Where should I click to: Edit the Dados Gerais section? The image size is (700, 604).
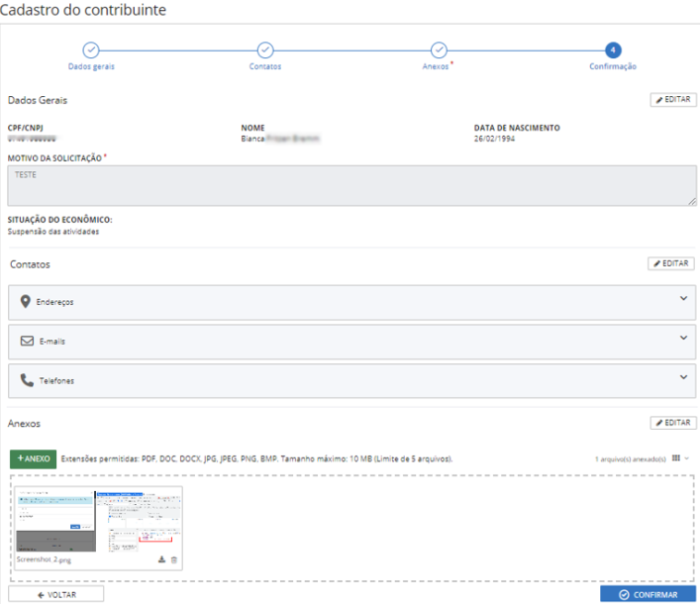[672, 100]
